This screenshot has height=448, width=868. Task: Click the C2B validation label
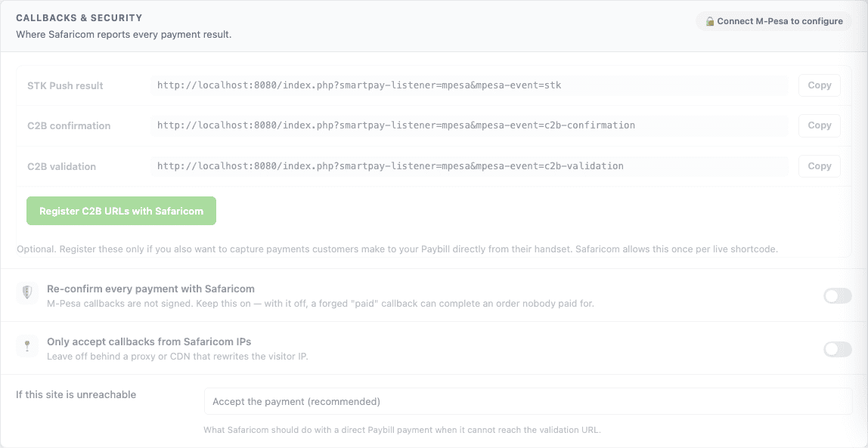click(61, 166)
